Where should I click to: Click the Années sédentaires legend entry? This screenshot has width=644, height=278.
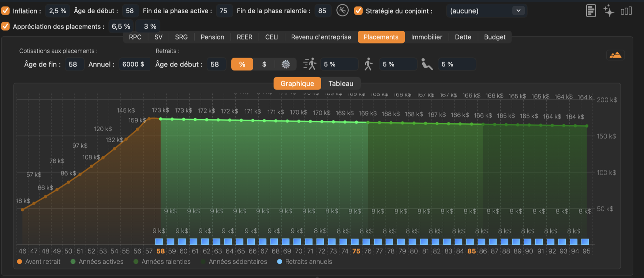234,262
